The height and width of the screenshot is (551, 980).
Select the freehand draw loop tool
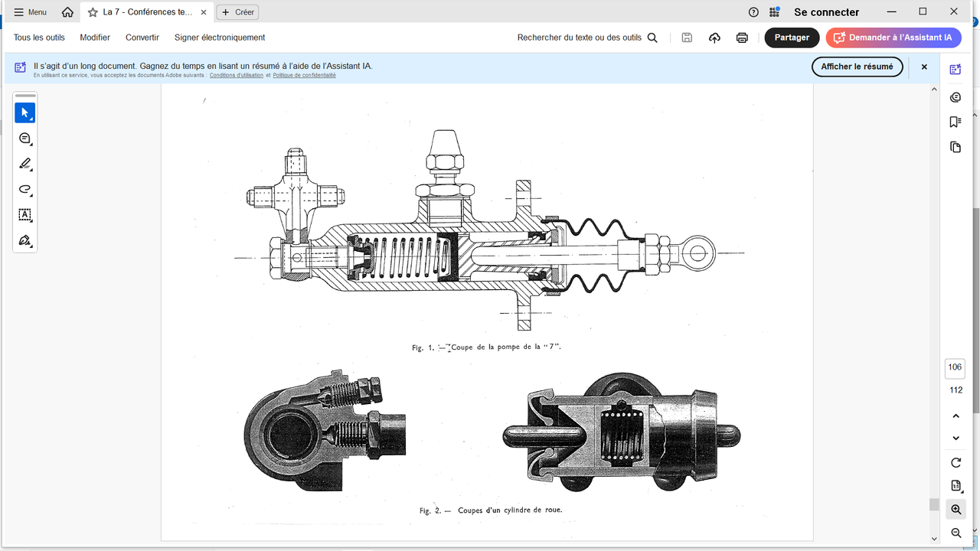coord(24,190)
